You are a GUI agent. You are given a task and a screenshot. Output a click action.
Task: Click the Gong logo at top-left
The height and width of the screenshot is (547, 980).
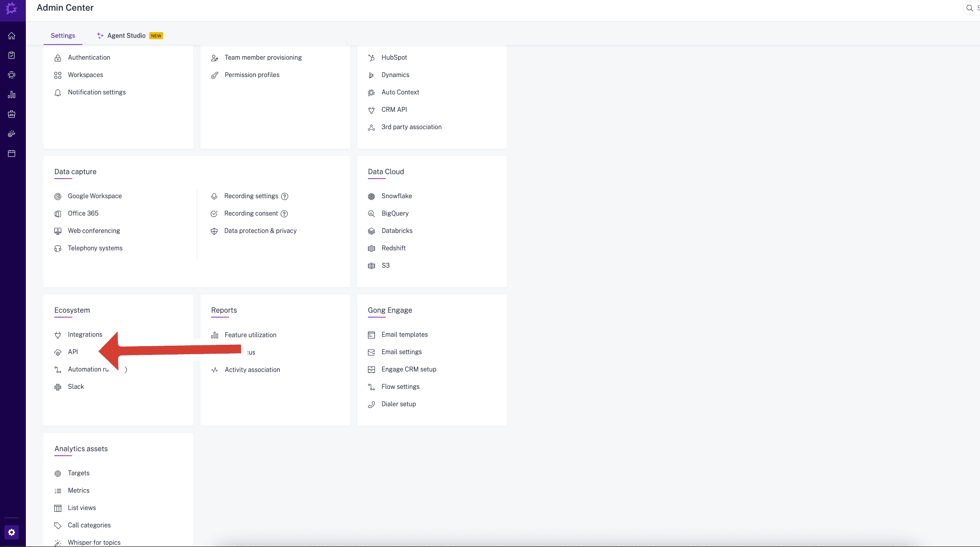coord(12,8)
